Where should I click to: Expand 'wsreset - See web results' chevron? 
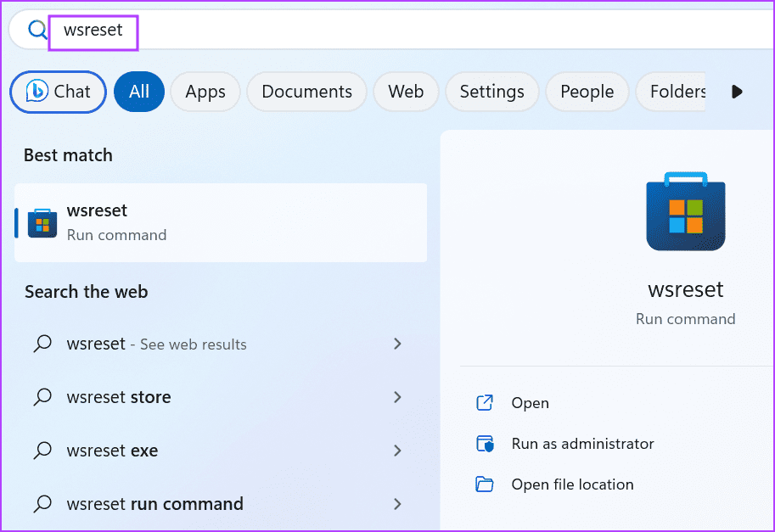[x=397, y=344]
